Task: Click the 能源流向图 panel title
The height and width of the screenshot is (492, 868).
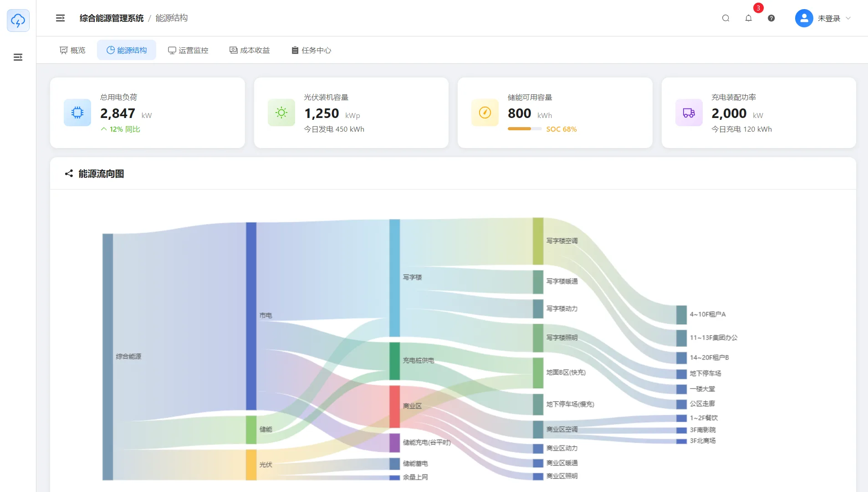Action: pyautogui.click(x=101, y=174)
